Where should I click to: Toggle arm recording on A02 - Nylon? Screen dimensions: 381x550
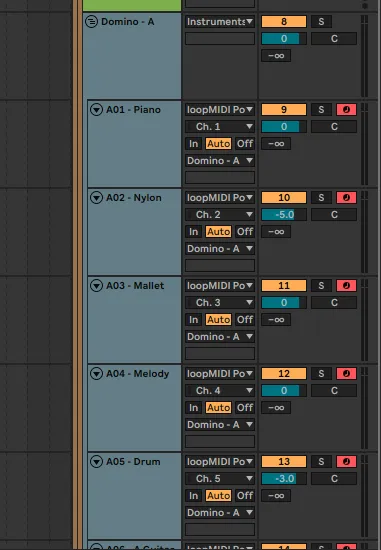click(x=346, y=197)
